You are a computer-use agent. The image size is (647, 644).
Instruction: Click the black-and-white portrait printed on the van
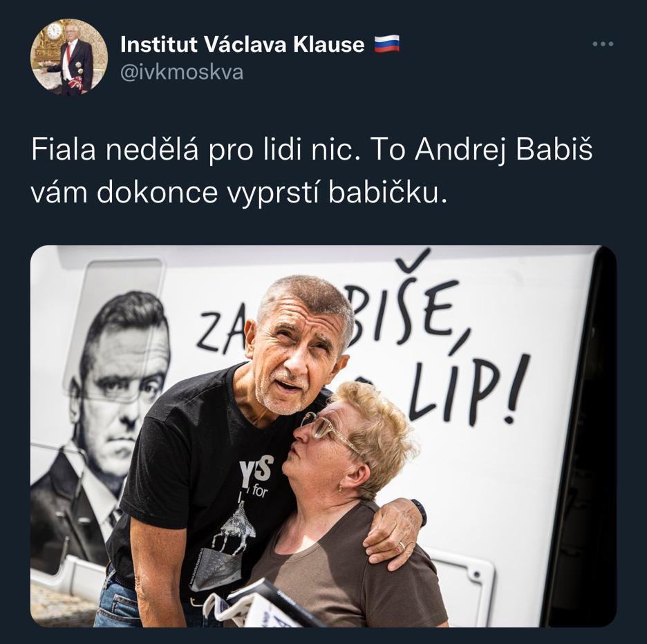[x=103, y=429]
